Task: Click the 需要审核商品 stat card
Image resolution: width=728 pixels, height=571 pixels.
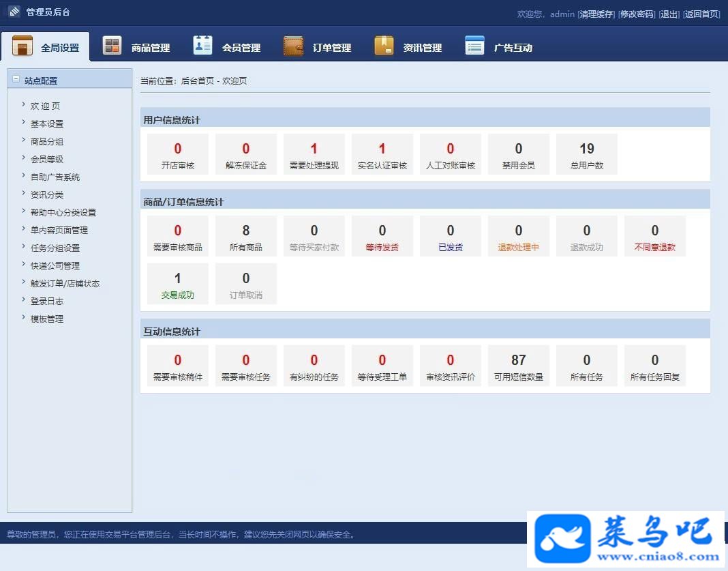Action: tap(178, 236)
